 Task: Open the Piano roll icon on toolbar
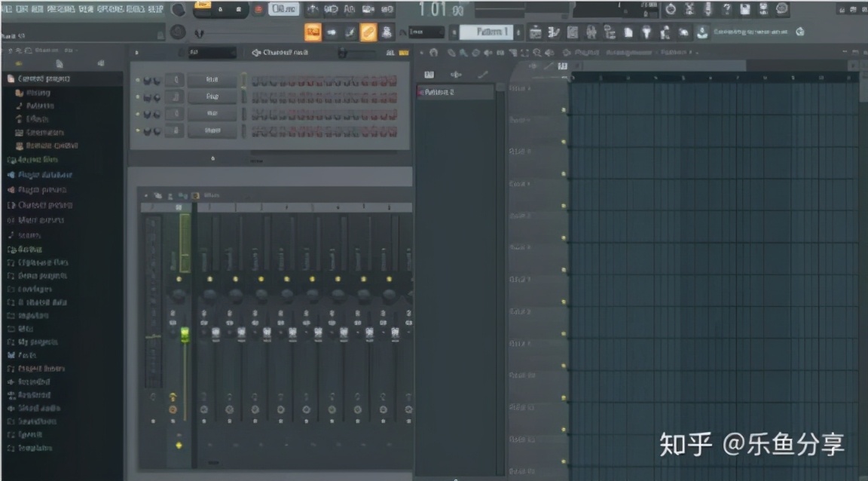(552, 32)
